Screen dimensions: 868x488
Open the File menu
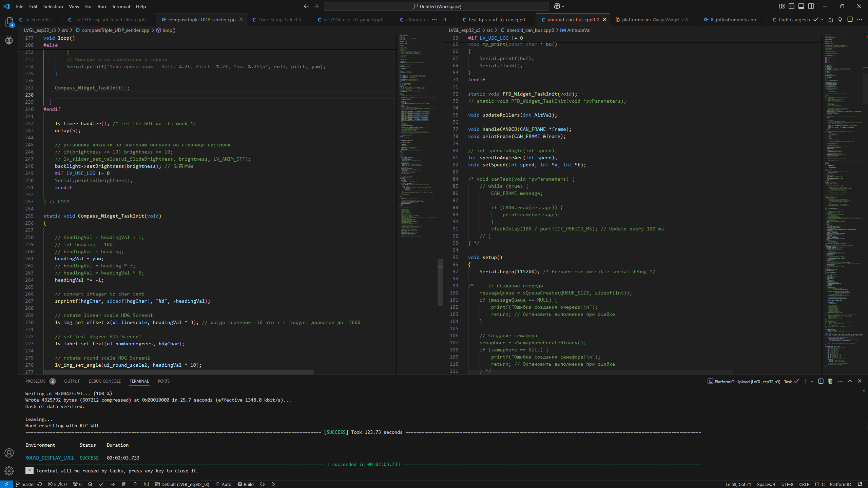coord(20,6)
